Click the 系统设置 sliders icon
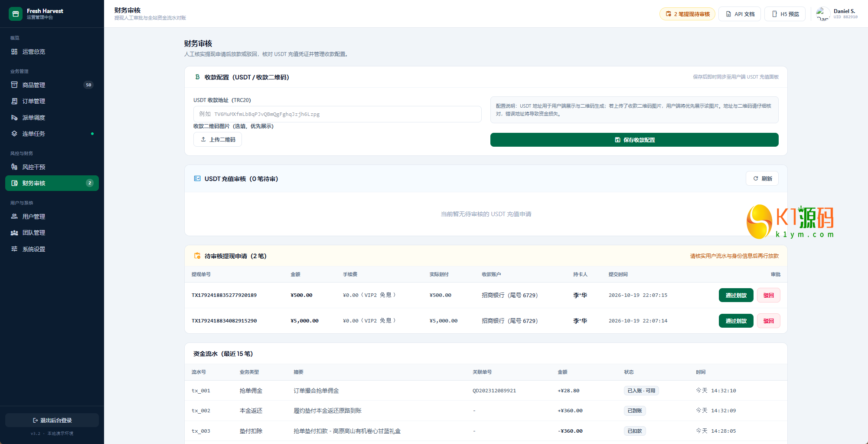The width and height of the screenshot is (868, 444). click(14, 249)
